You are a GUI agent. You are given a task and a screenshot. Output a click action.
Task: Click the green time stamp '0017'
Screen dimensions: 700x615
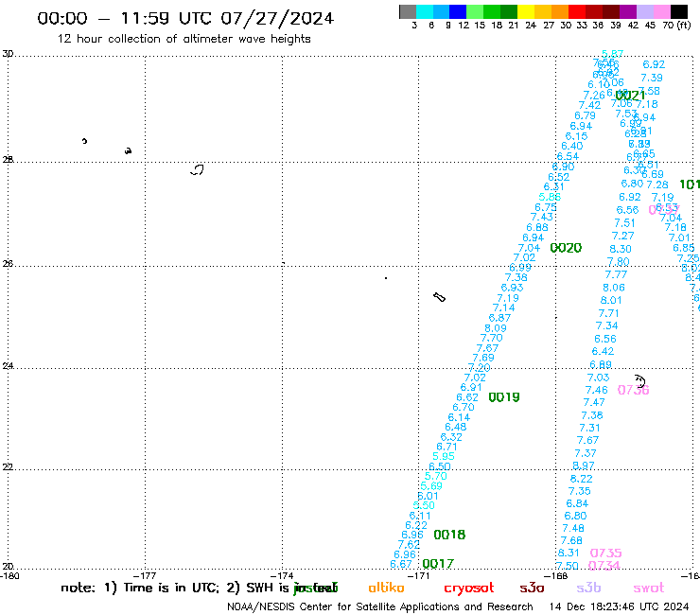point(438,564)
